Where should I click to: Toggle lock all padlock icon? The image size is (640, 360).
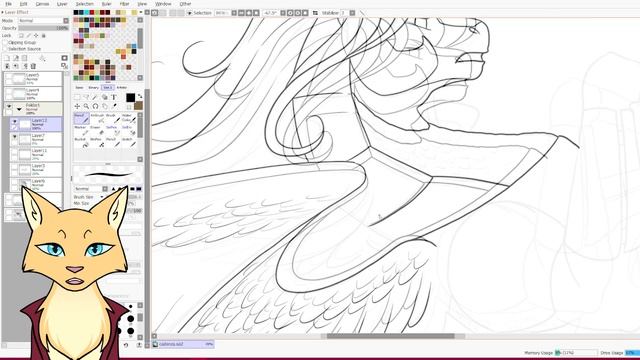(x=44, y=36)
